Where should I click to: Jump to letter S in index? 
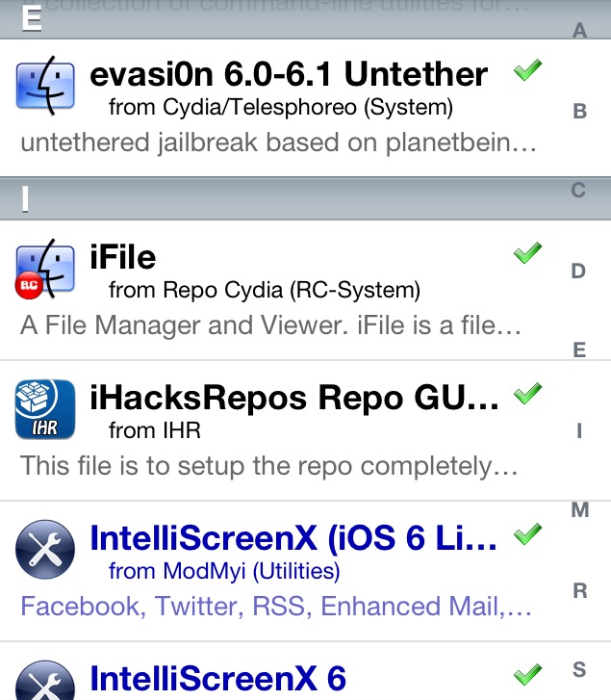[x=579, y=669]
